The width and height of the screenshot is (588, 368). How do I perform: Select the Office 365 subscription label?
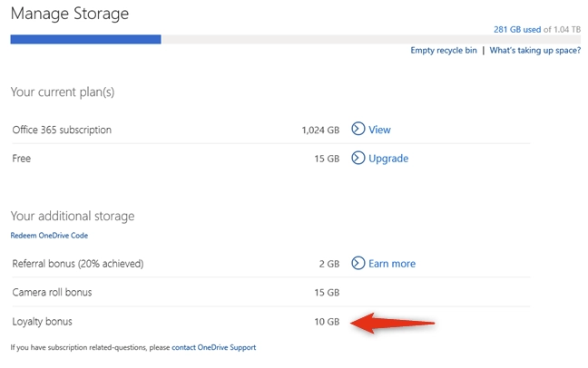click(62, 130)
